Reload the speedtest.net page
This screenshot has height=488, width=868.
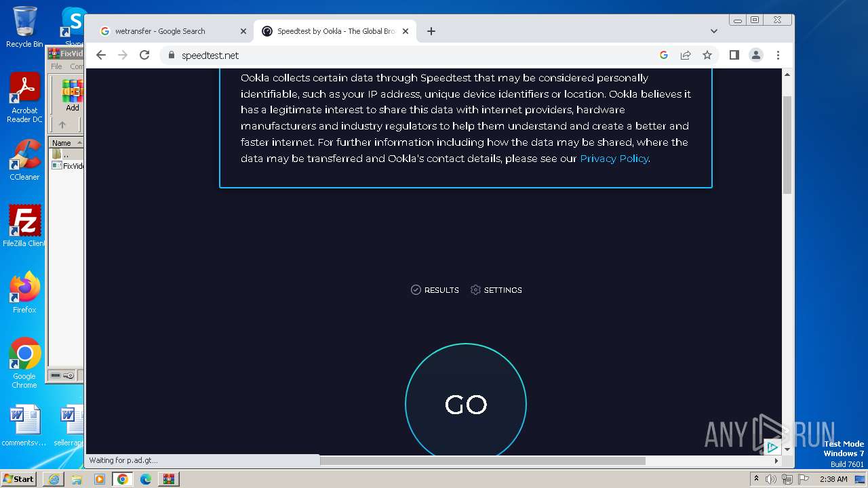point(144,55)
